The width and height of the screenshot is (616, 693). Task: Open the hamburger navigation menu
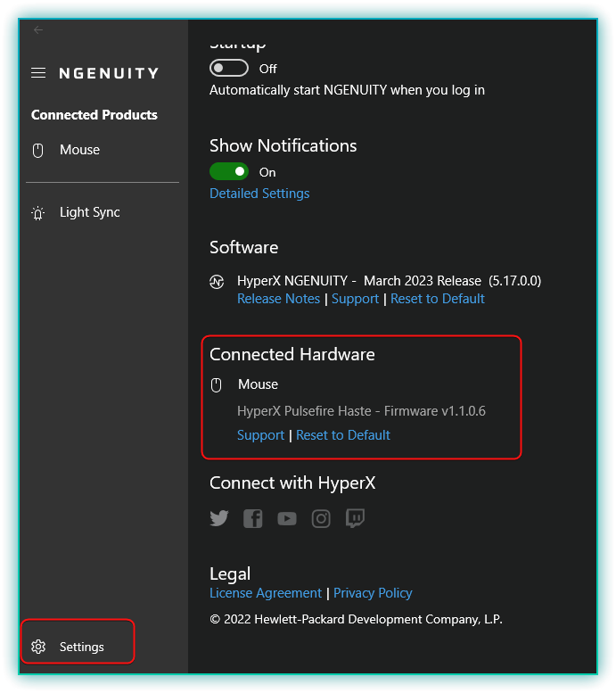(38, 73)
